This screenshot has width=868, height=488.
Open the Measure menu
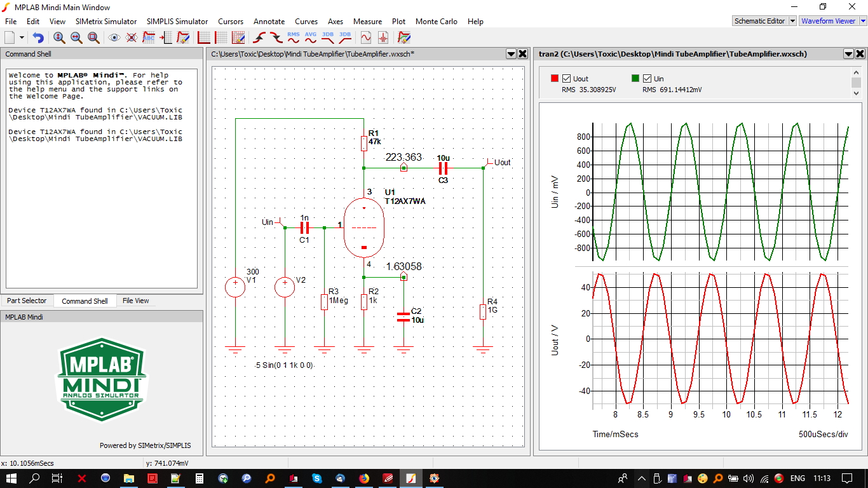(368, 21)
